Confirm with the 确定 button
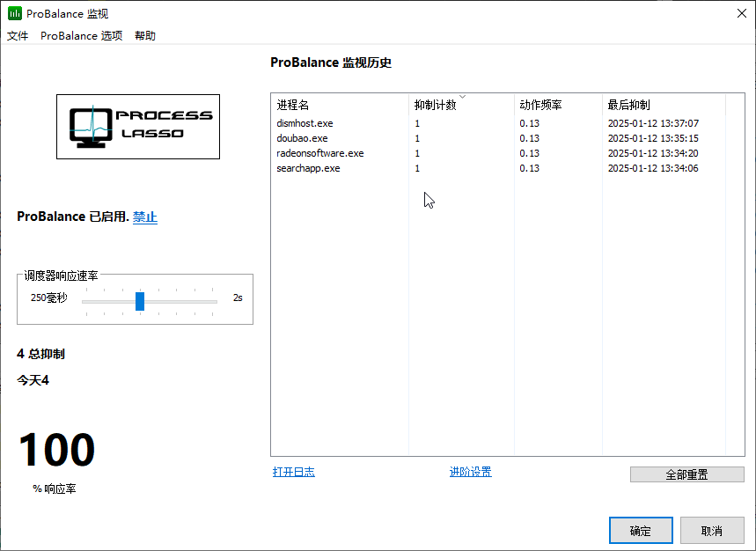This screenshot has height=551, width=756. pos(641,531)
